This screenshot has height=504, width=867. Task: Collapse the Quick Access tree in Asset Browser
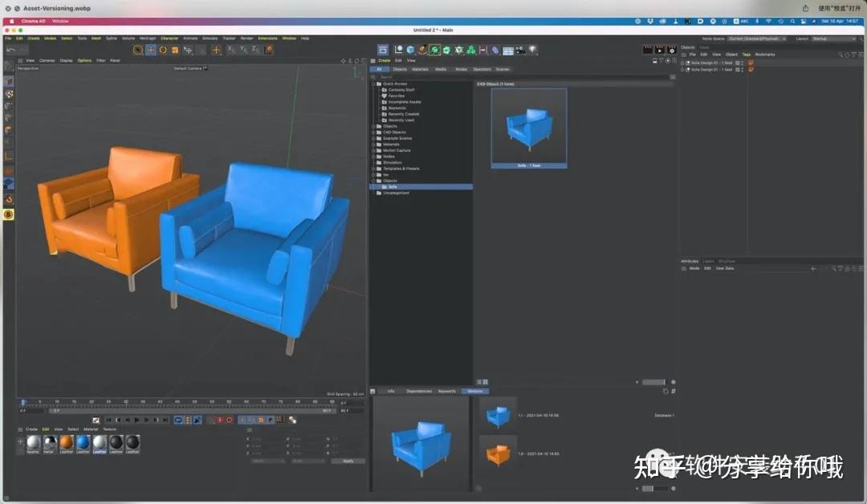click(377, 83)
